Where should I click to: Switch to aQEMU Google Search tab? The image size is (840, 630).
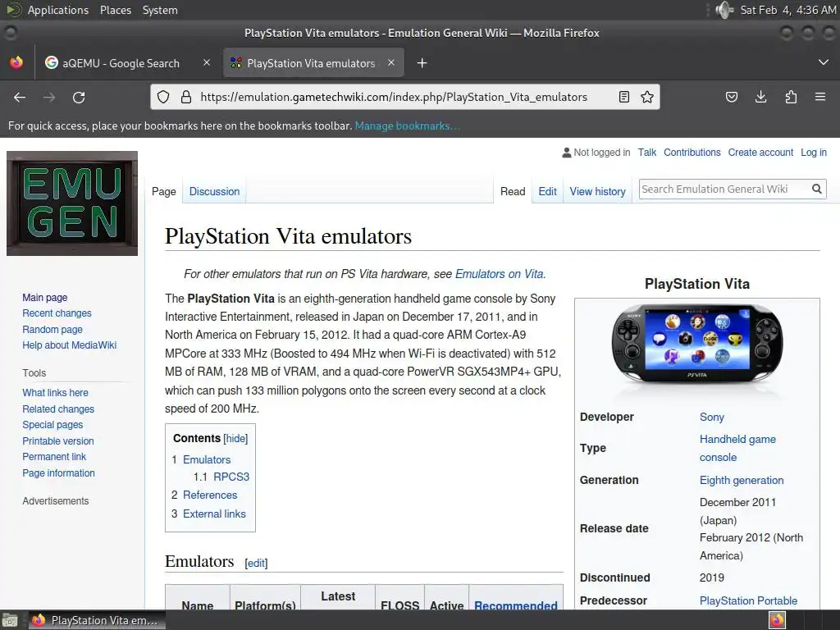pos(121,63)
